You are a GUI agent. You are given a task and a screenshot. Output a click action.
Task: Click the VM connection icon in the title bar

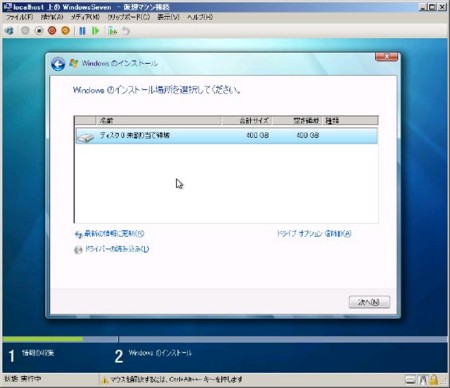[7, 7]
